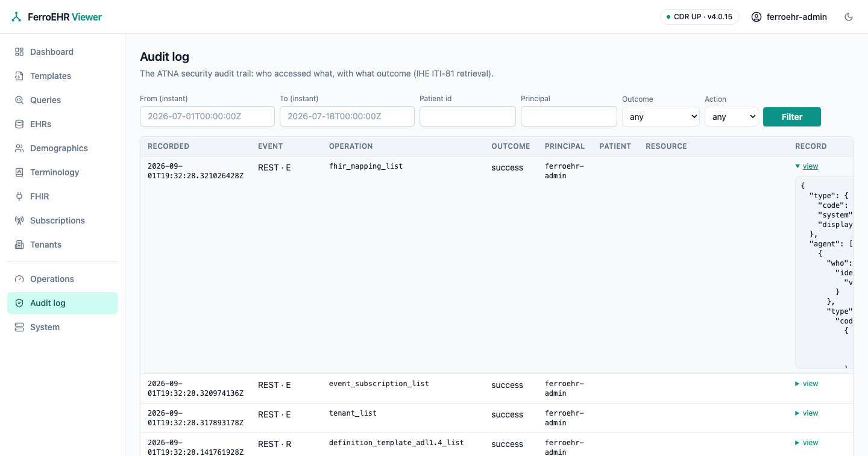Navigate to Operations

(62, 279)
